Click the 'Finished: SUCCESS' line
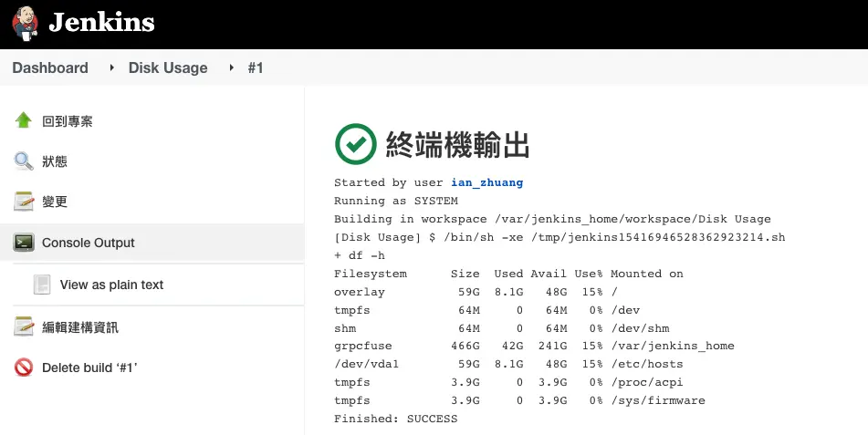Image resolution: width=868 pixels, height=435 pixels. click(x=396, y=419)
